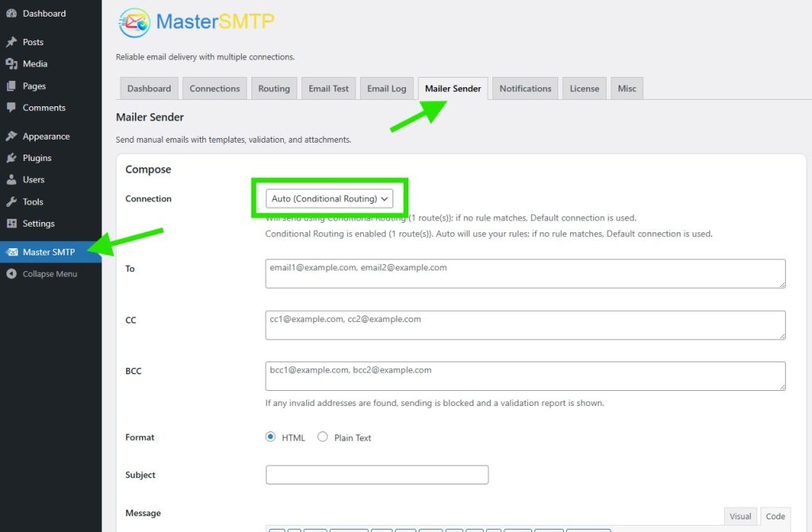Open the Connection dropdown menu
The image size is (812, 532).
(329, 199)
